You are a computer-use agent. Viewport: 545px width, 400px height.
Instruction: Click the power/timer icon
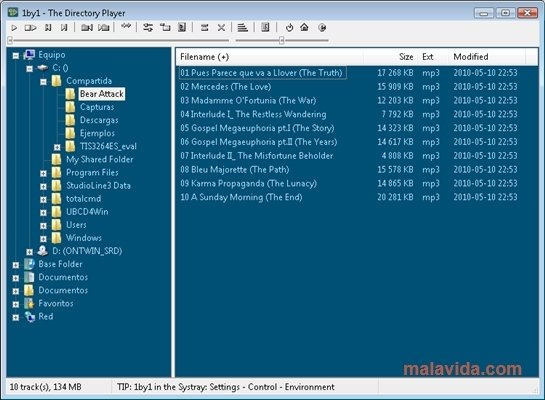(x=289, y=27)
